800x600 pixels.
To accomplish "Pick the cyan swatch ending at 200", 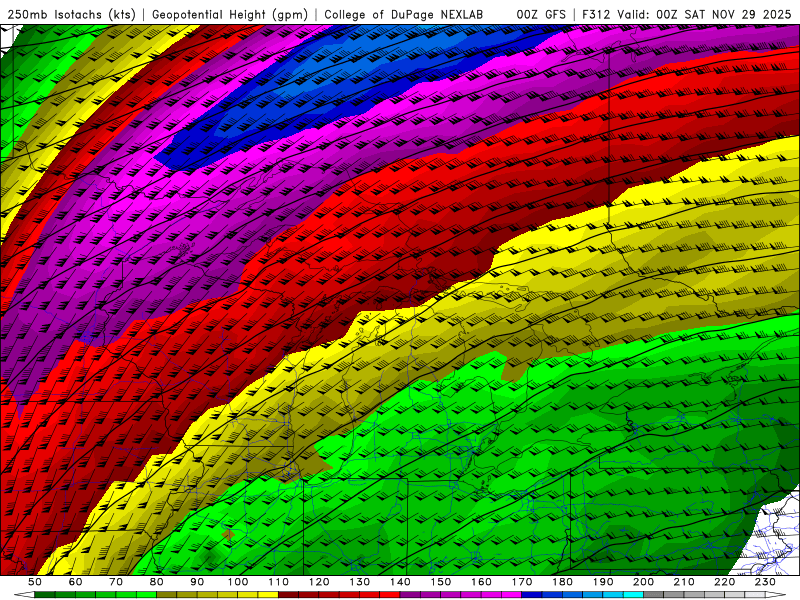I will [x=633, y=594].
